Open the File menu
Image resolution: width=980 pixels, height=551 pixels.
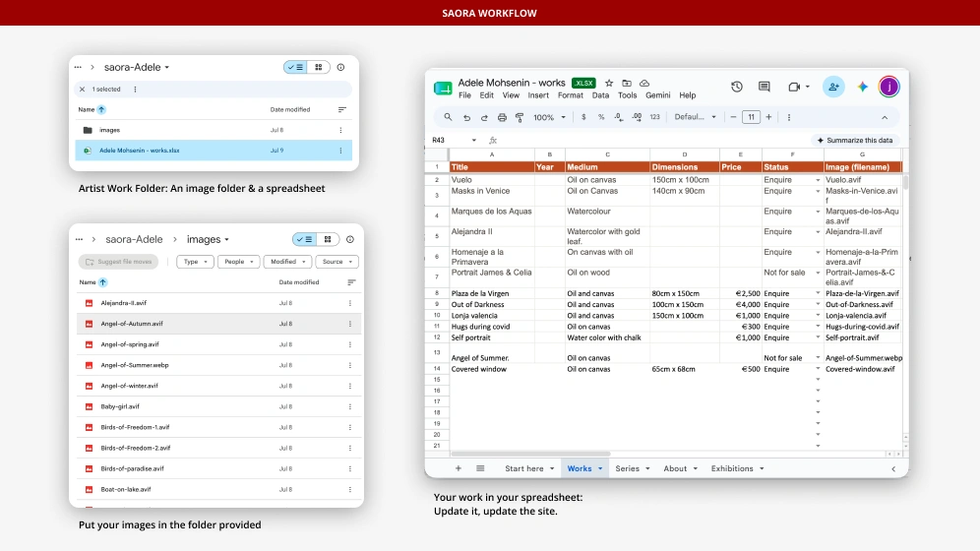pos(464,95)
